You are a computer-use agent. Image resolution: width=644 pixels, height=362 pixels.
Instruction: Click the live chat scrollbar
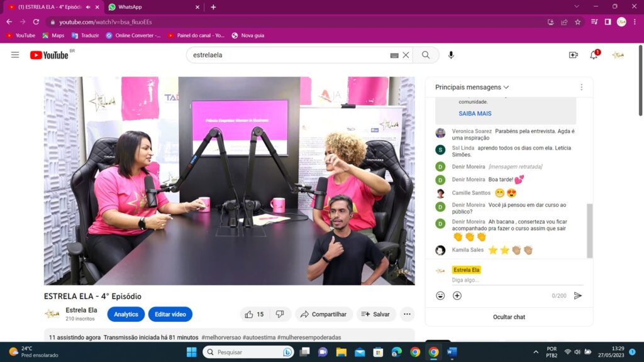pos(589,229)
